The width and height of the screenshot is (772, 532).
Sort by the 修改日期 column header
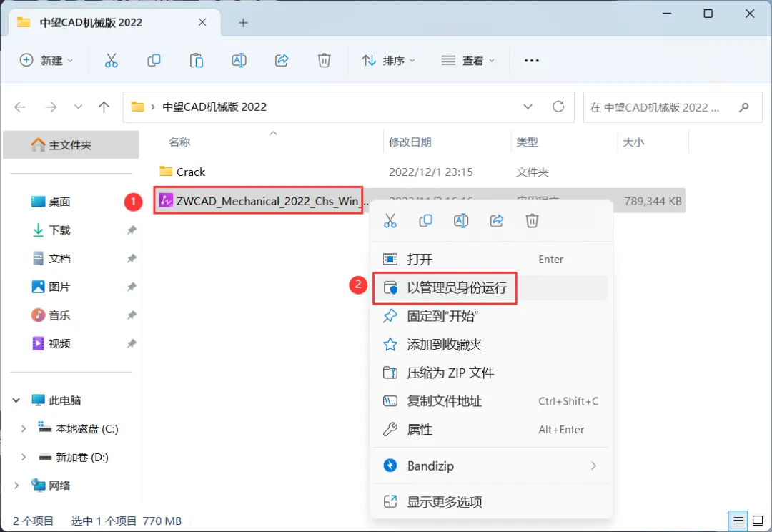click(x=410, y=142)
